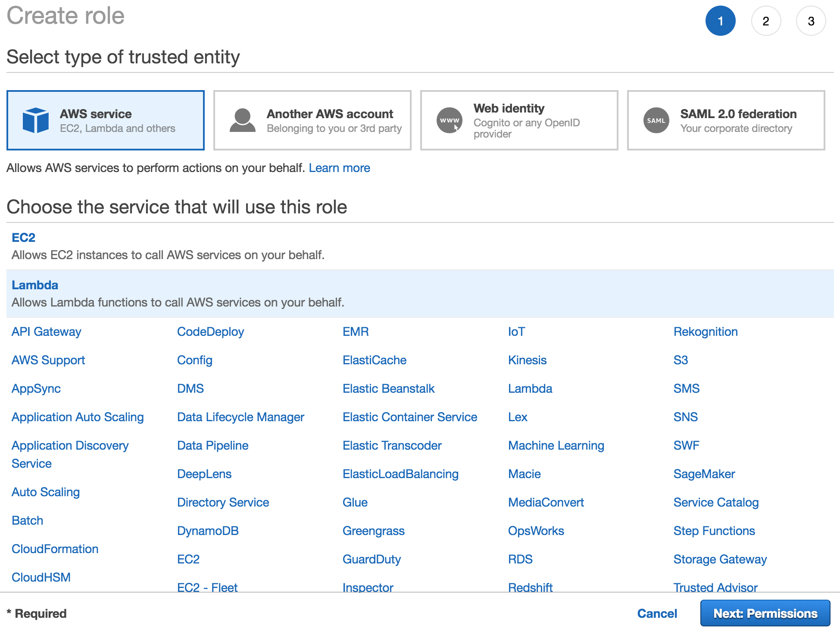840x632 pixels.
Task: Select SNS service
Action: [x=686, y=417]
